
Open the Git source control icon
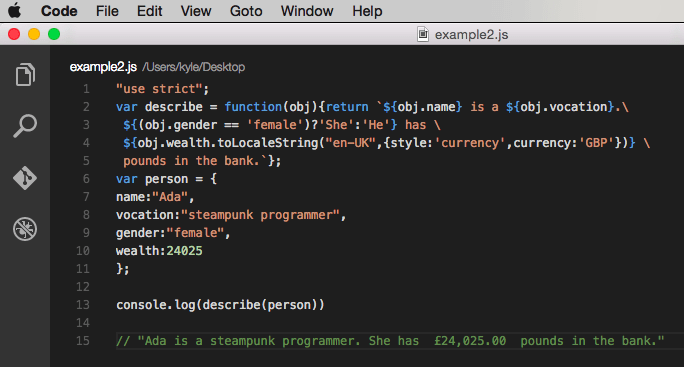point(25,178)
